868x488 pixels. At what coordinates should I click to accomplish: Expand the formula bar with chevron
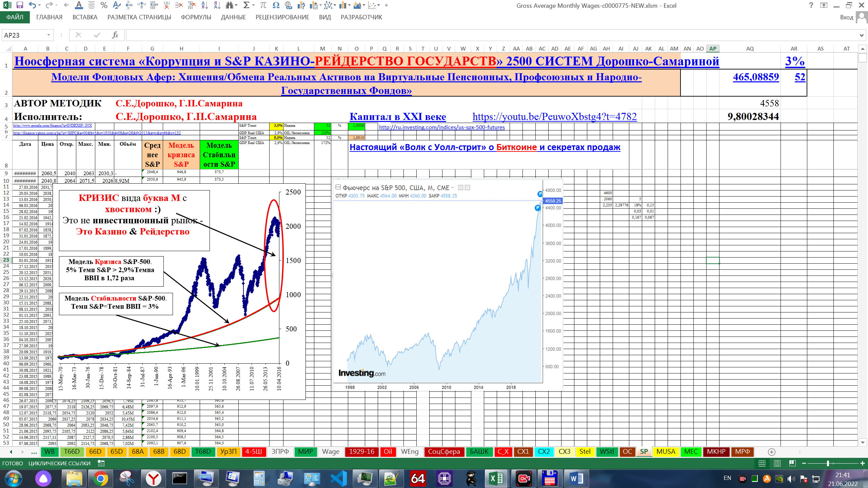[x=862, y=35]
